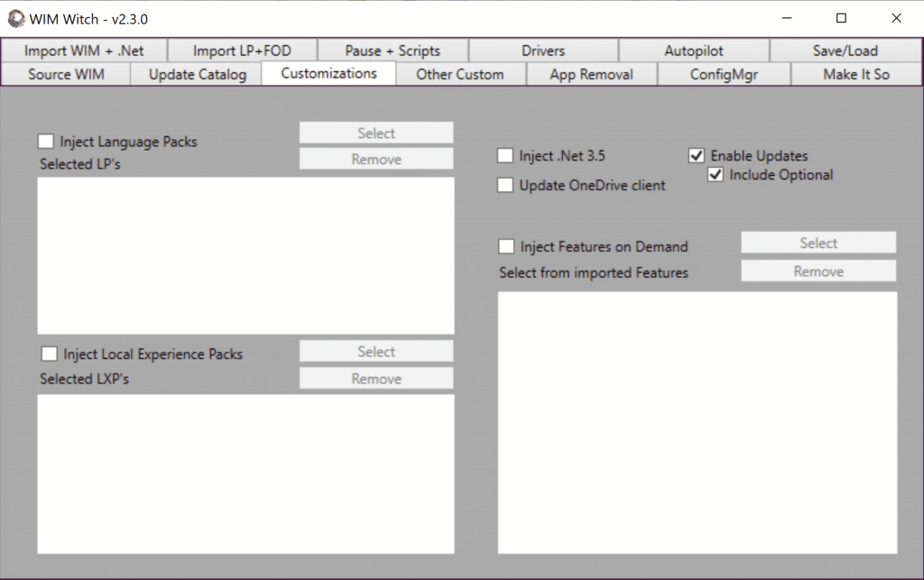
Task: Open the Pause + Scripts tab
Action: tap(393, 51)
